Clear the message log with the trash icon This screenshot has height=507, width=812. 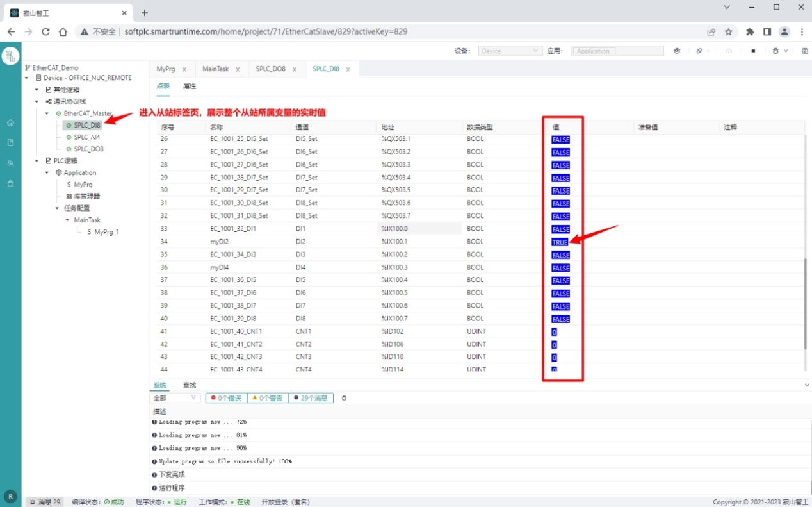tap(344, 398)
